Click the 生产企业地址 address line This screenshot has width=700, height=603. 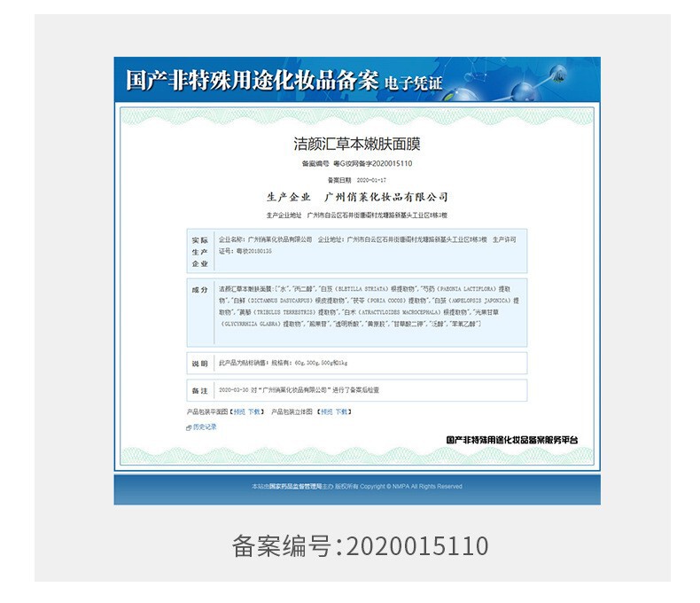click(x=357, y=215)
